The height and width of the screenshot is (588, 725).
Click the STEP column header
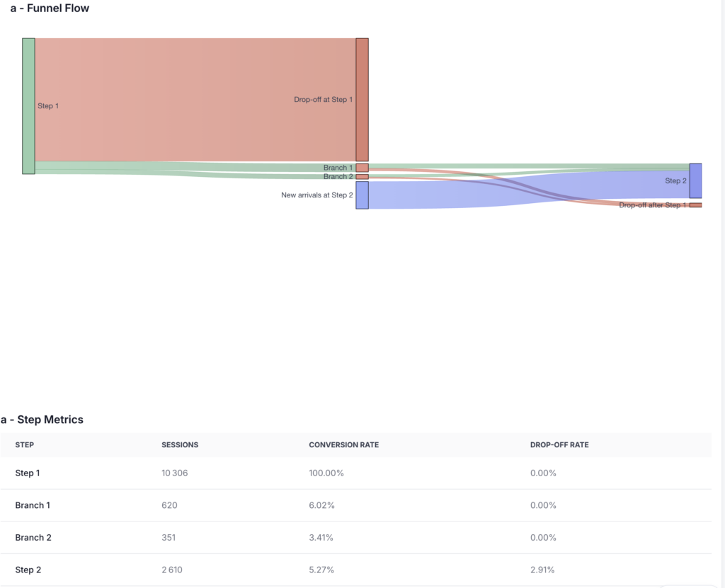[25, 445]
